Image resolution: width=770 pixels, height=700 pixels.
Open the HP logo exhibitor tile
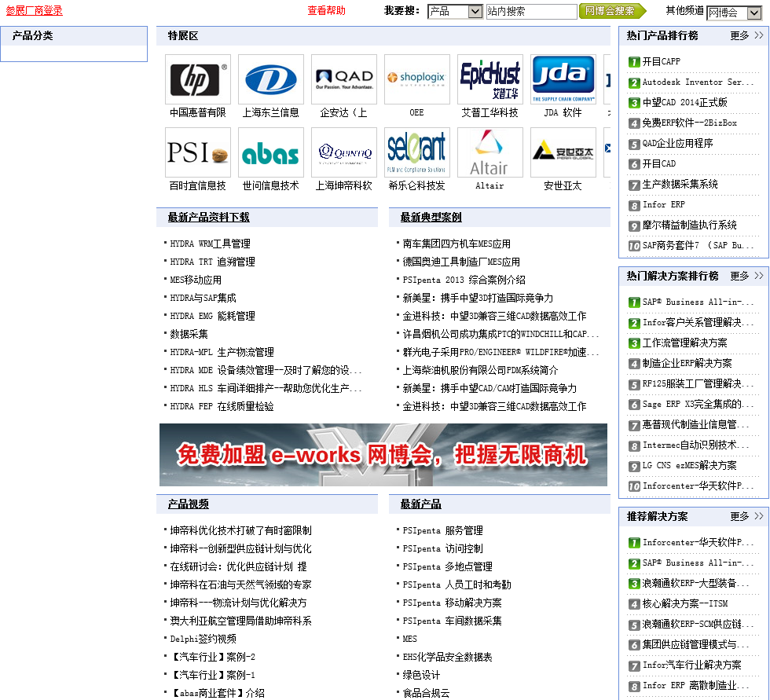tap(198, 79)
